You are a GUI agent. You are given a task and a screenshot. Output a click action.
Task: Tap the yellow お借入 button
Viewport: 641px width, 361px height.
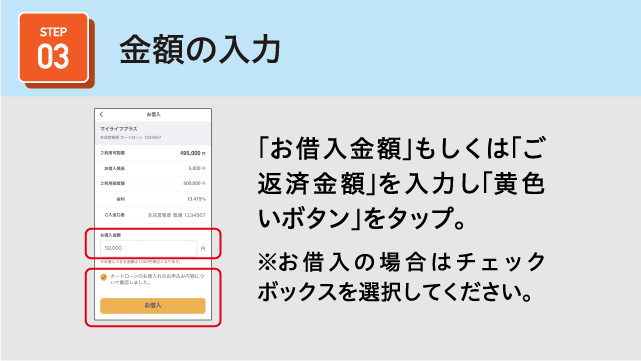pos(152,305)
